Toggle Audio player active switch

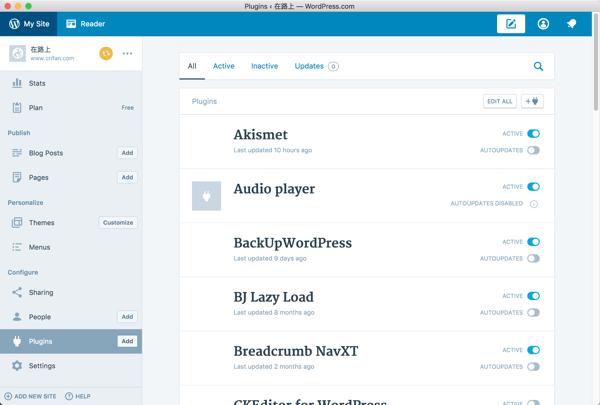tap(533, 187)
